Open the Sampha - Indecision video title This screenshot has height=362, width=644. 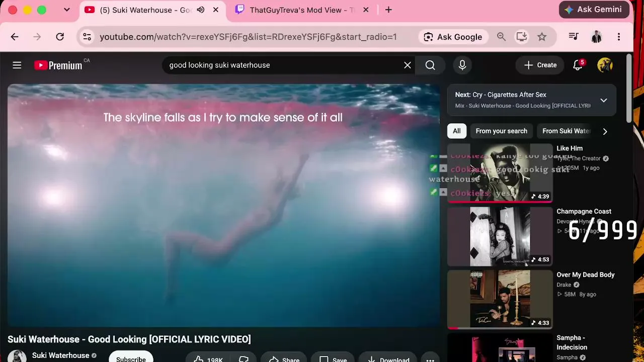pyautogui.click(x=572, y=342)
